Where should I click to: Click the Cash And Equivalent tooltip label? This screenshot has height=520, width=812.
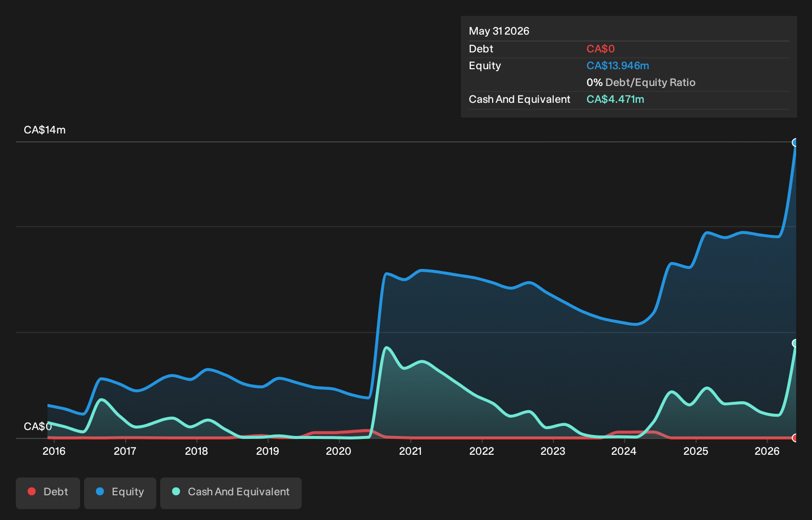tap(519, 99)
